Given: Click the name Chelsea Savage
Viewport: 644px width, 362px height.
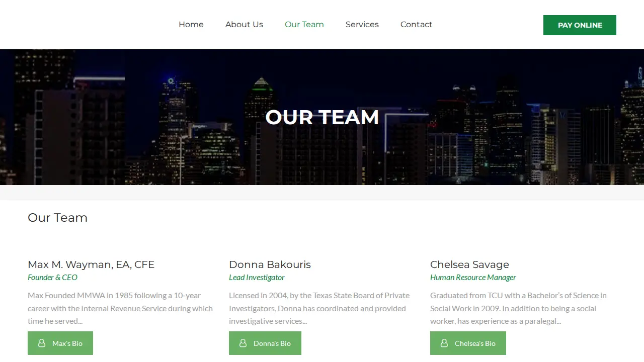Looking at the screenshot, I should 469,264.
